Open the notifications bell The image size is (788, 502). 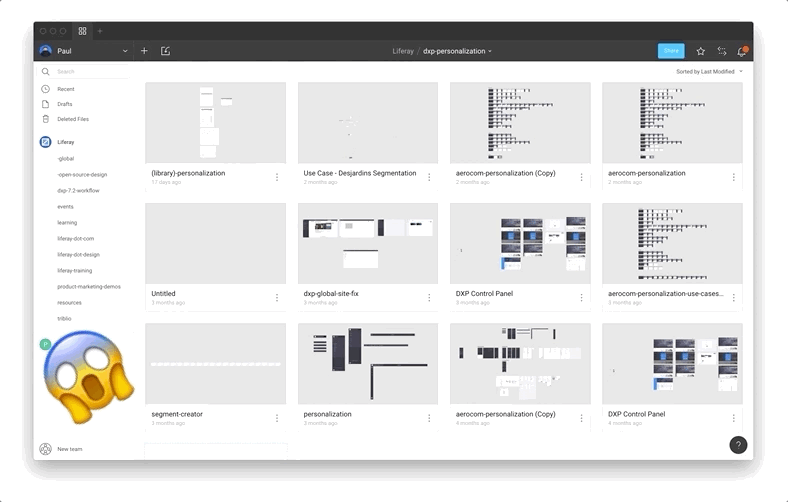(x=741, y=51)
